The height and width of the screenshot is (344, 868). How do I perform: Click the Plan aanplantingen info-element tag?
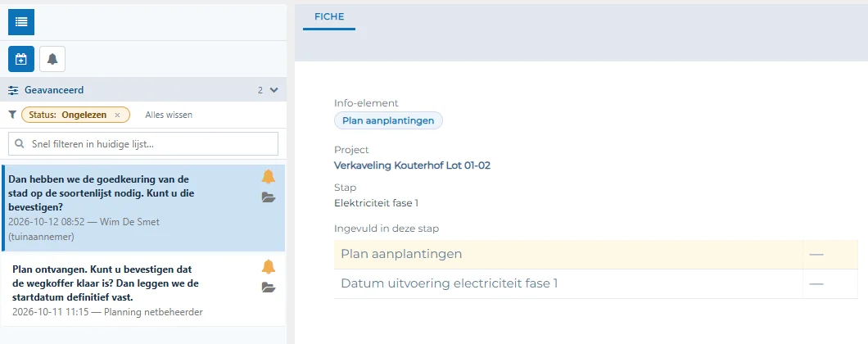[x=388, y=120]
